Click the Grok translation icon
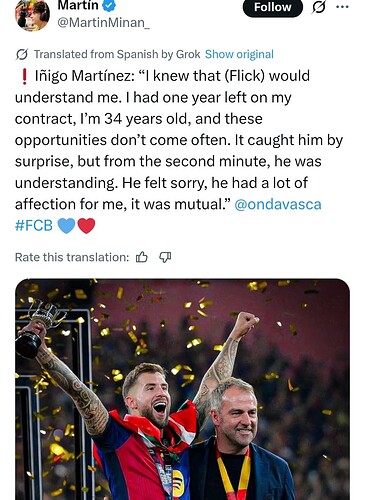This screenshot has height=500, width=365. pos(22,54)
